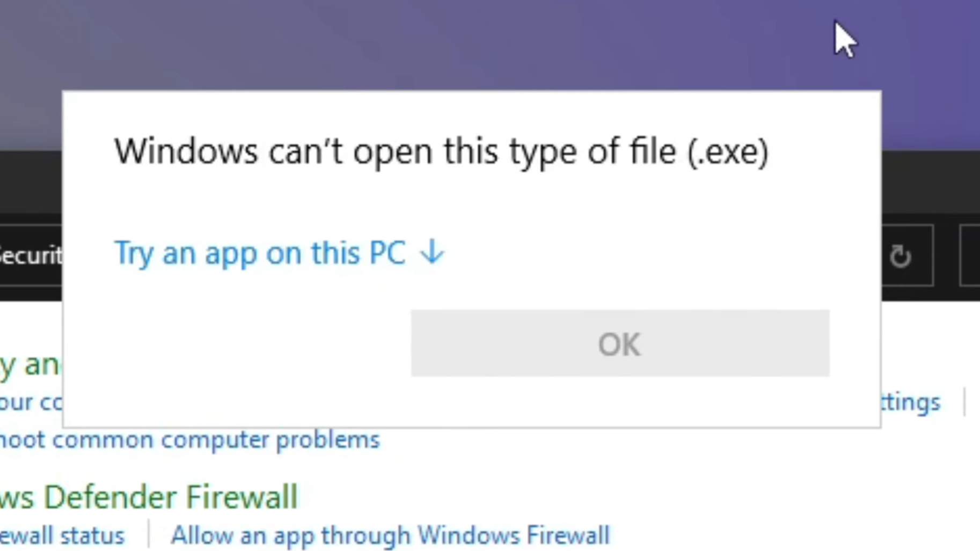This screenshot has width=980, height=551.
Task: Switch to the Security section heading
Action: tap(30, 256)
